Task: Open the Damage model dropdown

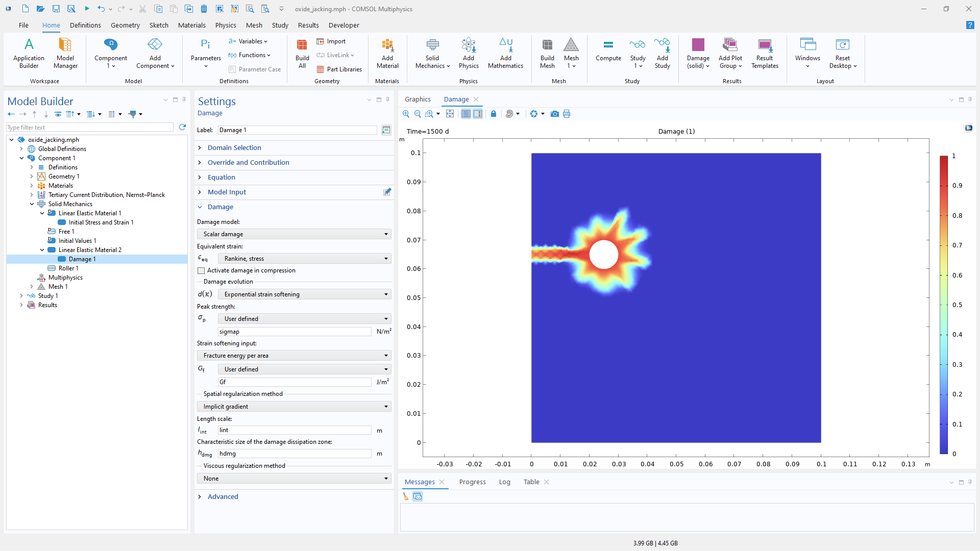Action: tap(294, 234)
